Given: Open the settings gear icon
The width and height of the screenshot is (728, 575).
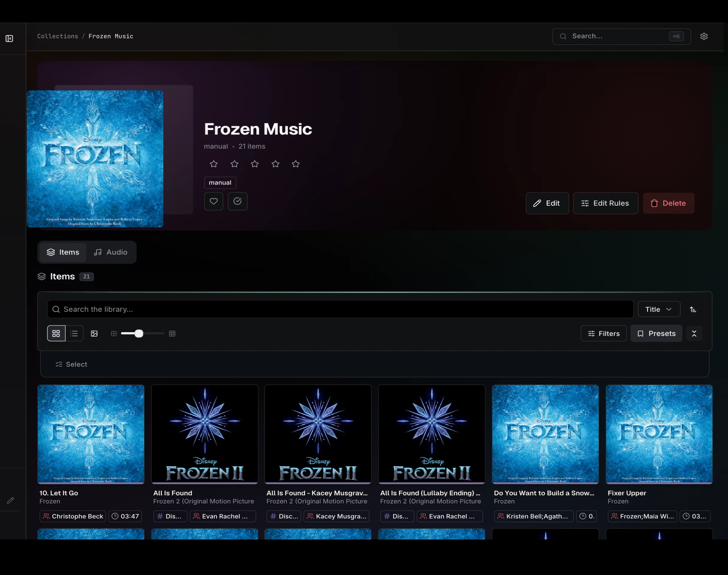Looking at the screenshot, I should click(x=704, y=36).
